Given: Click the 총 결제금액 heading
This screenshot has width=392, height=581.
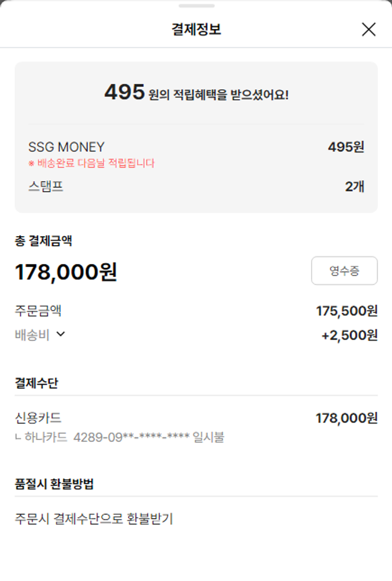Looking at the screenshot, I should (x=43, y=241).
